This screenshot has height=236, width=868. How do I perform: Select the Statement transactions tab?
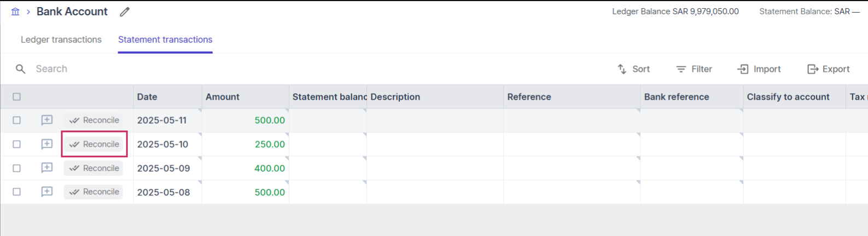point(165,39)
